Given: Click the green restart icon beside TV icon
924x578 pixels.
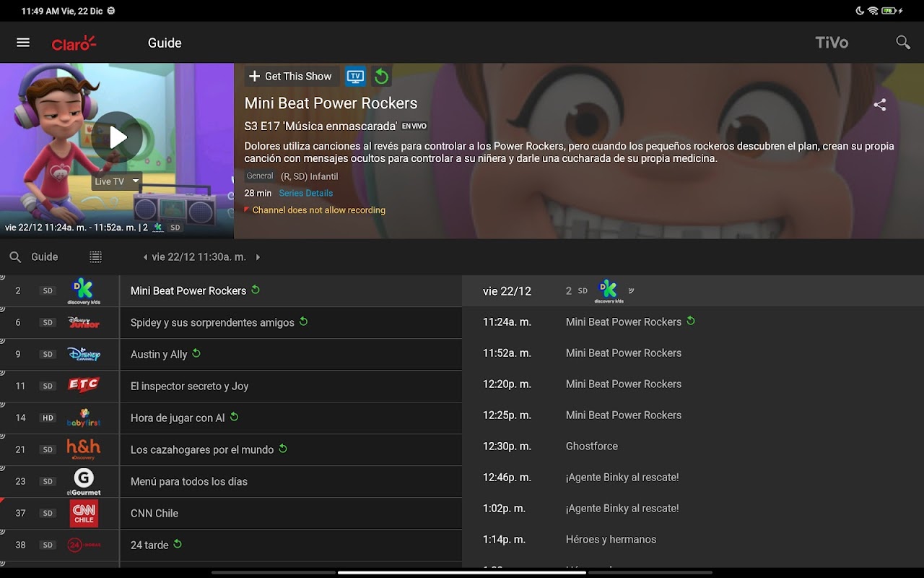Looking at the screenshot, I should tap(381, 76).
